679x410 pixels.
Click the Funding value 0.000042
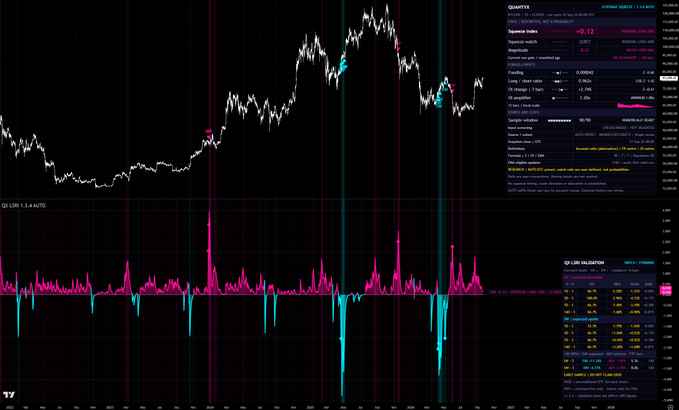585,73
